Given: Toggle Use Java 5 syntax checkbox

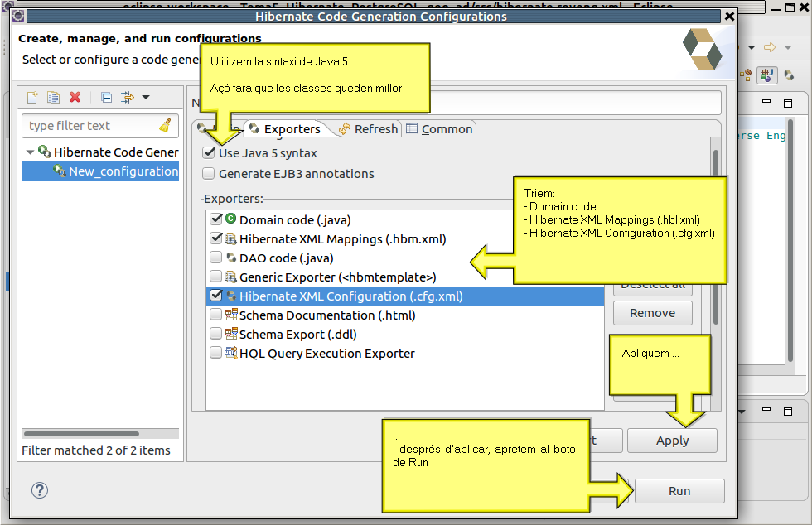Looking at the screenshot, I should pyautogui.click(x=209, y=152).
